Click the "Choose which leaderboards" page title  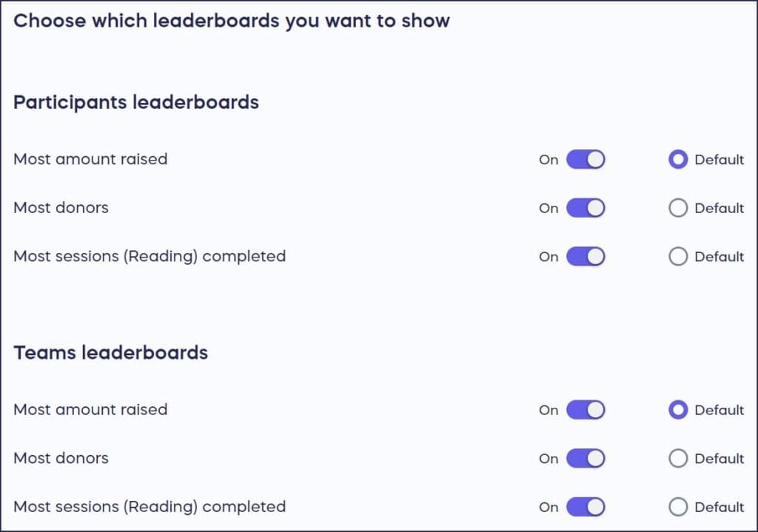coord(231,21)
